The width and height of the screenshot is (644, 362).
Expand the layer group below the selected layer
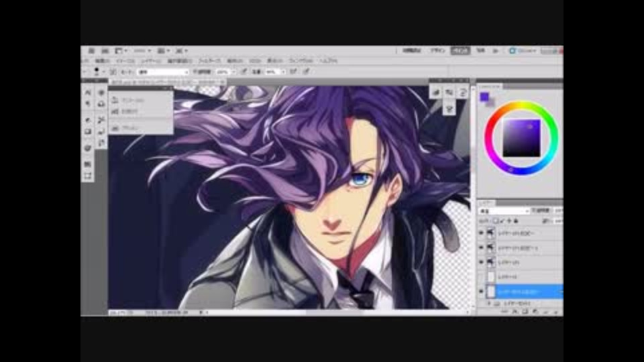click(x=489, y=303)
